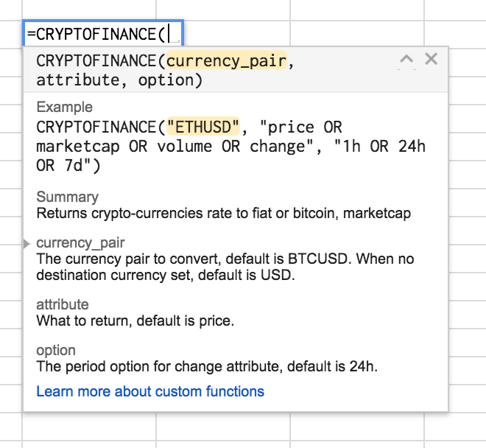
Task: Click the Example section heading
Action: tap(64, 107)
